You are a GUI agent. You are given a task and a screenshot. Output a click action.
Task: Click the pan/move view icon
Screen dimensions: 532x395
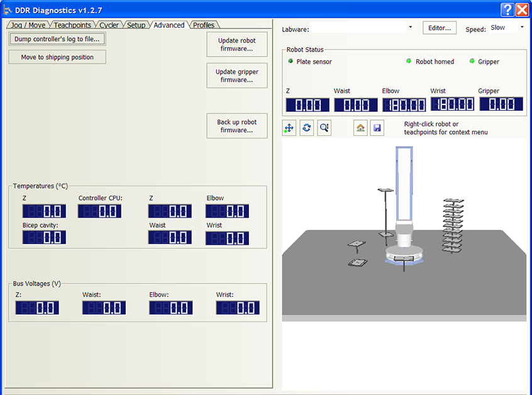point(289,128)
